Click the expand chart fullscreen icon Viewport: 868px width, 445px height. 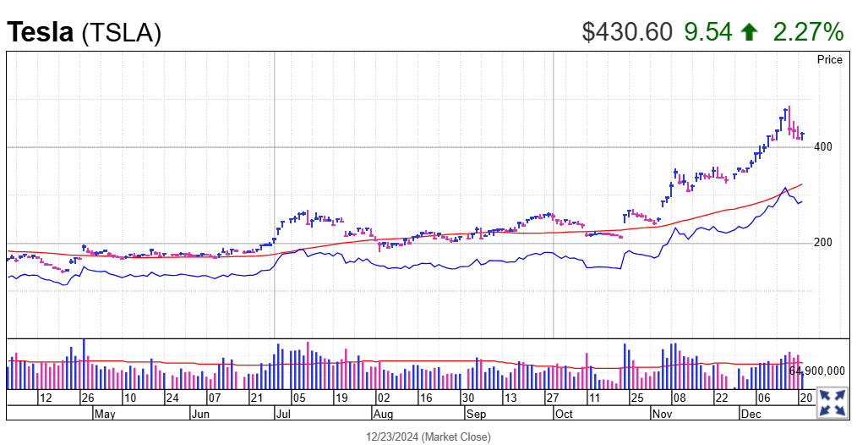833,403
